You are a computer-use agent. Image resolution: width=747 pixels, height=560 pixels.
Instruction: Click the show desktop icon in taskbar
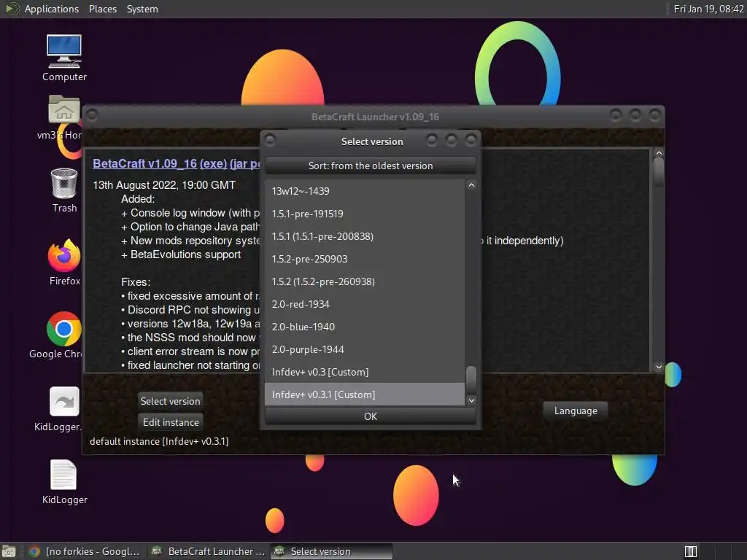tap(9, 551)
